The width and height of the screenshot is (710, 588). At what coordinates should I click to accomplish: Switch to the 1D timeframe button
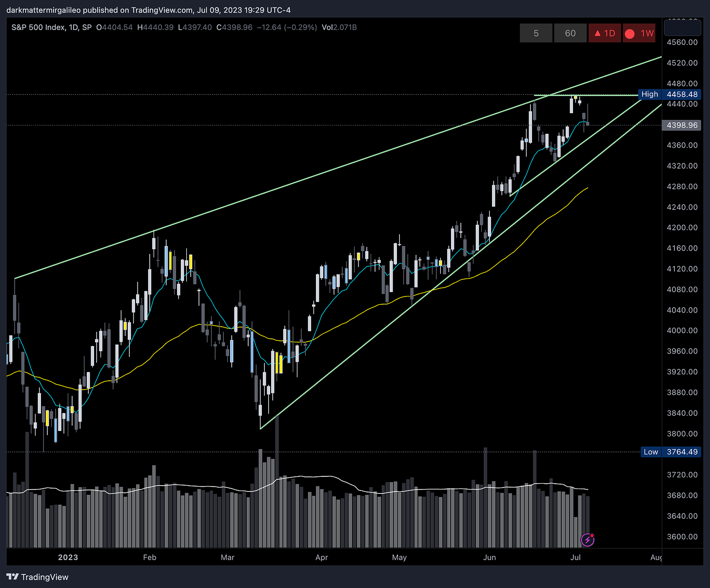tap(605, 33)
